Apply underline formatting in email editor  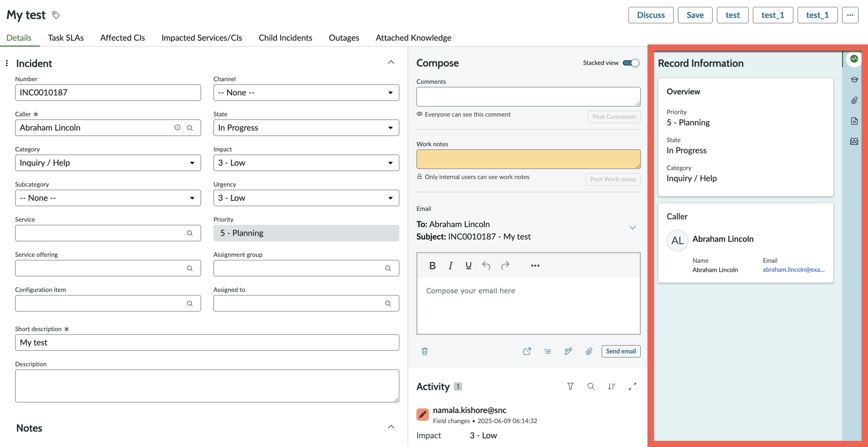pyautogui.click(x=468, y=266)
